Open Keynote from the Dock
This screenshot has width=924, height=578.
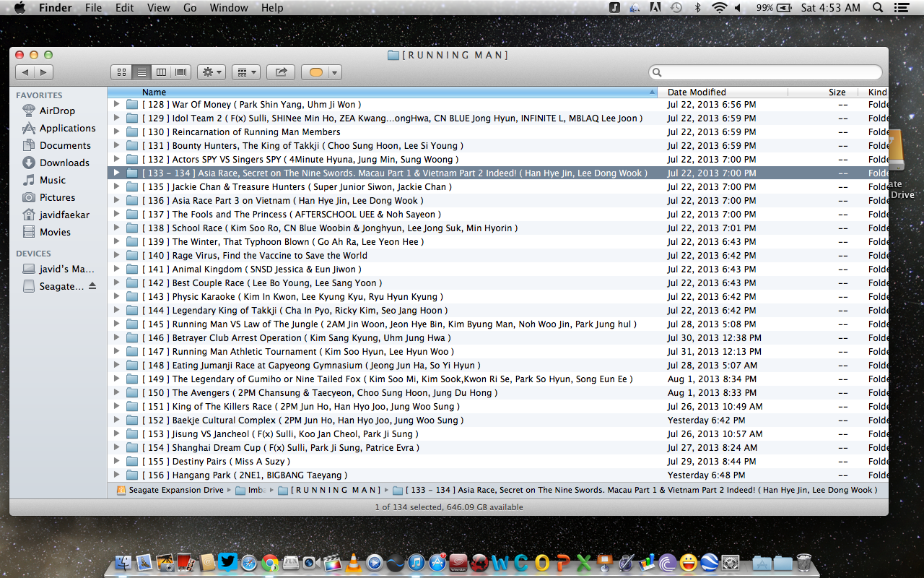(x=605, y=563)
